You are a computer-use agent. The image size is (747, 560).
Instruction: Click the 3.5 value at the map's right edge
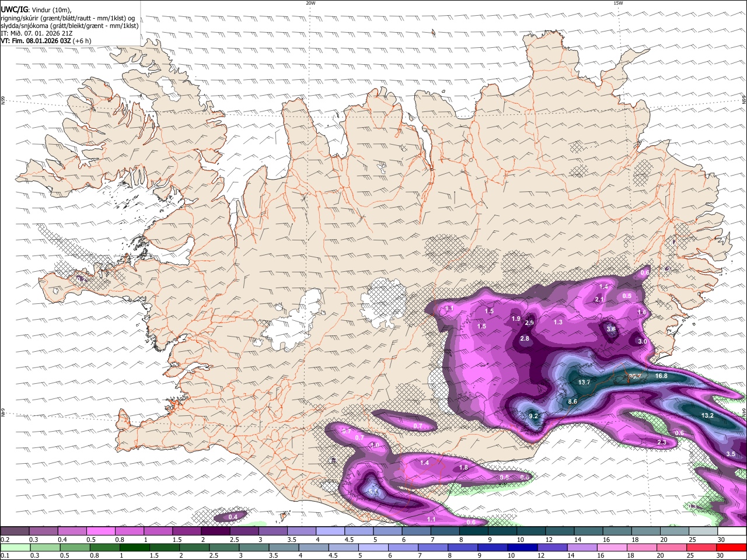[x=731, y=454]
